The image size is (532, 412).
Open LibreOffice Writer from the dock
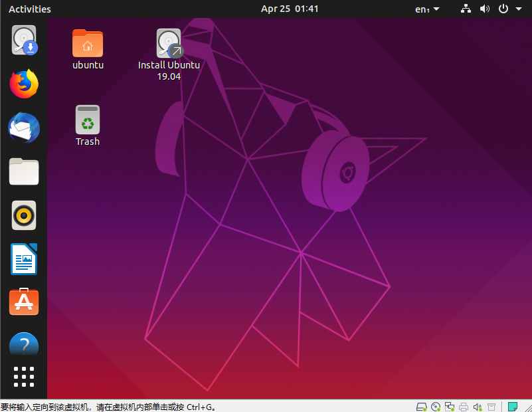click(x=24, y=259)
